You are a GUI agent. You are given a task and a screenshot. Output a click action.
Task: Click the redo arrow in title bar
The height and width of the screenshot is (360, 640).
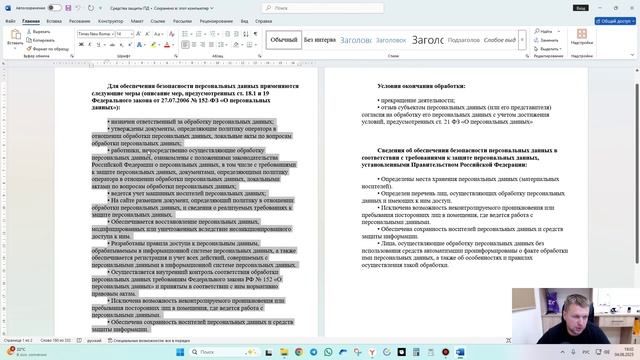[91, 8]
